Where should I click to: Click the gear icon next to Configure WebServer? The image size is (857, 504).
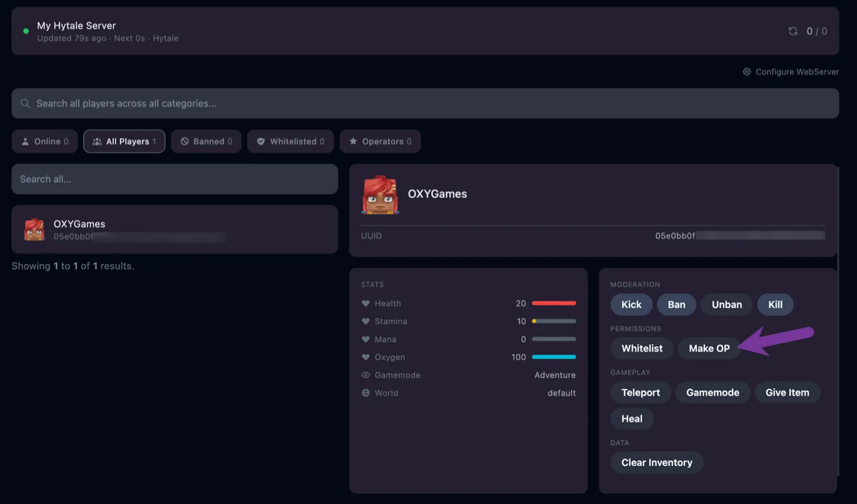[747, 72]
